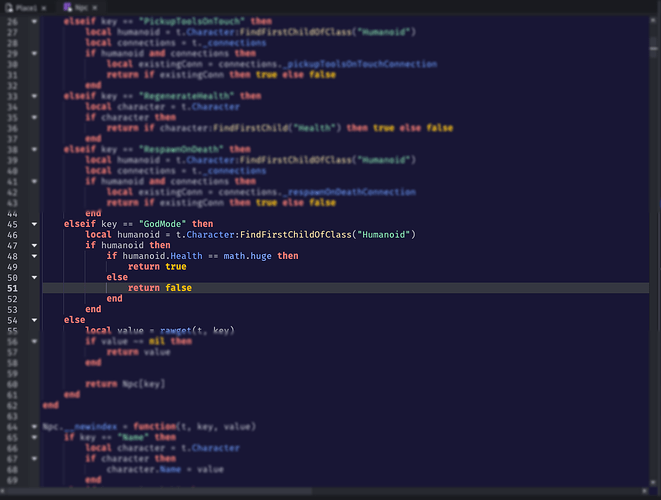Viewport: 661px width, 500px height.
Task: Collapse the fold arrow on line 67
Action: (x=34, y=459)
